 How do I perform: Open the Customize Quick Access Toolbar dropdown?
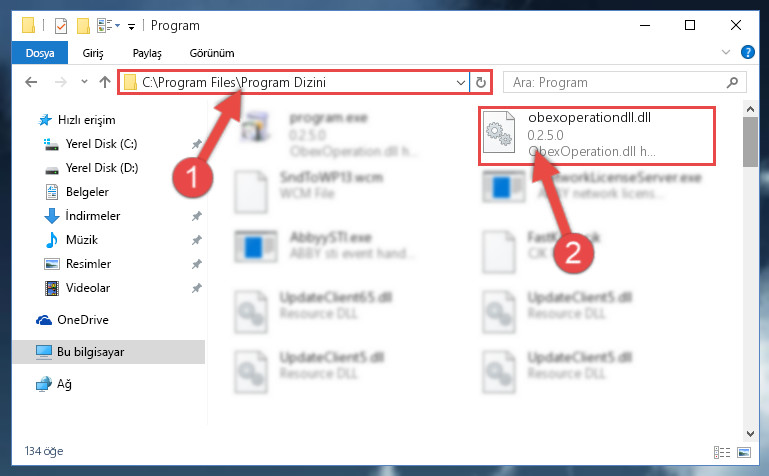click(131, 26)
